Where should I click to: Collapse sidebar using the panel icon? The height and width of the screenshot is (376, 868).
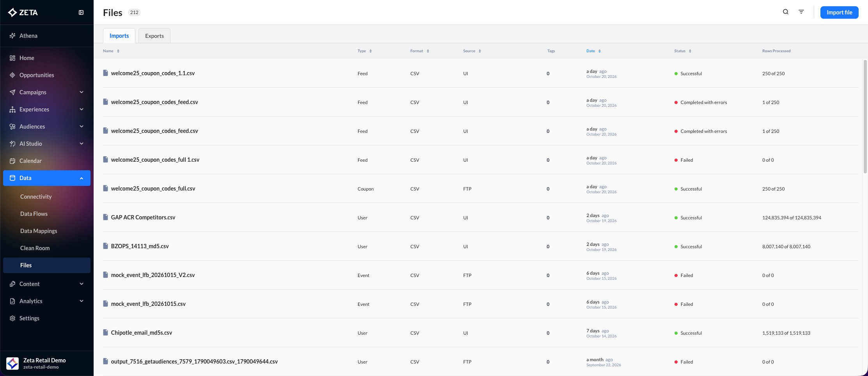[x=81, y=12]
